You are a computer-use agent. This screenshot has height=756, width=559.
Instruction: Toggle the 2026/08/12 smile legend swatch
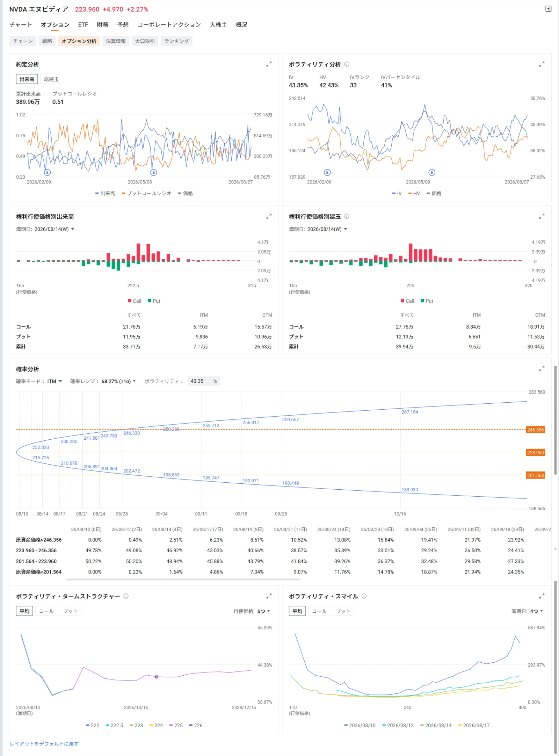coord(384,726)
